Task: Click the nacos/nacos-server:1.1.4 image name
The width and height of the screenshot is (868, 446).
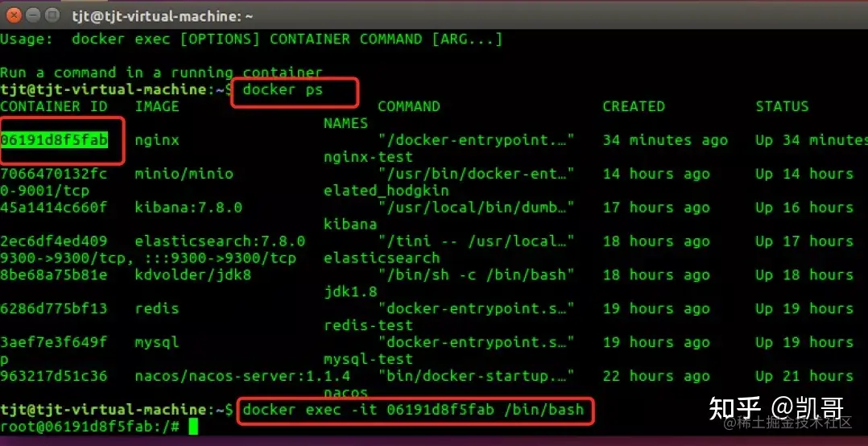Action: tap(242, 376)
